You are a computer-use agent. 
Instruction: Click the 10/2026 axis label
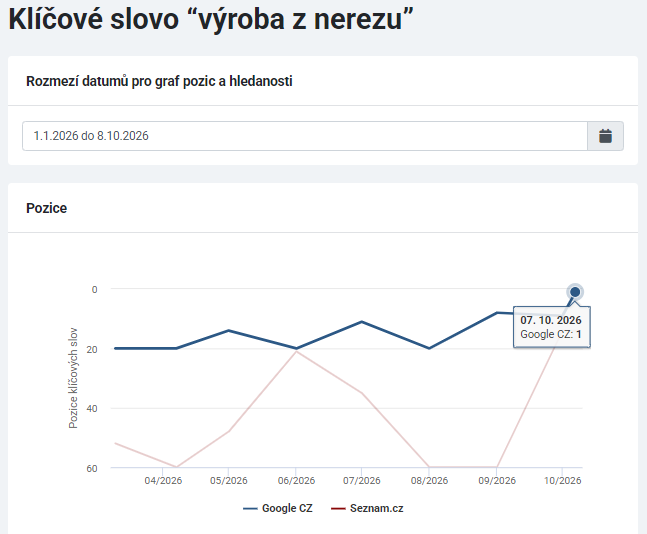[x=562, y=481]
